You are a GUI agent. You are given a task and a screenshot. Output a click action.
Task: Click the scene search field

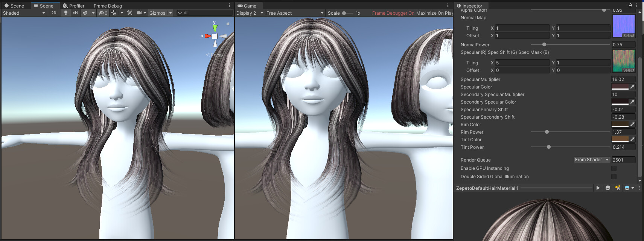[205, 13]
